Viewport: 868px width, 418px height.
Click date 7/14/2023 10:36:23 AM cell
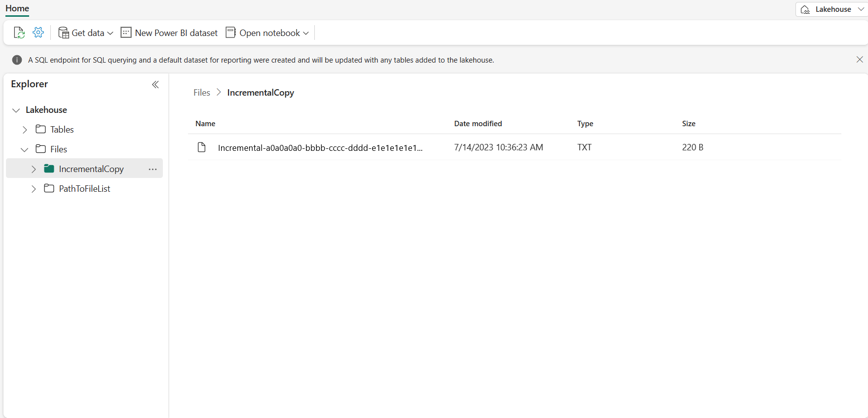point(498,147)
